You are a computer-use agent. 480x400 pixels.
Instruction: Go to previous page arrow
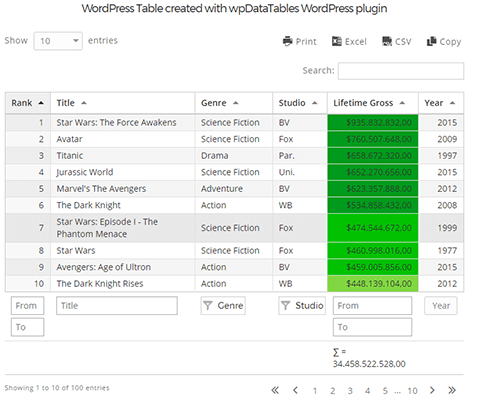tap(295, 390)
